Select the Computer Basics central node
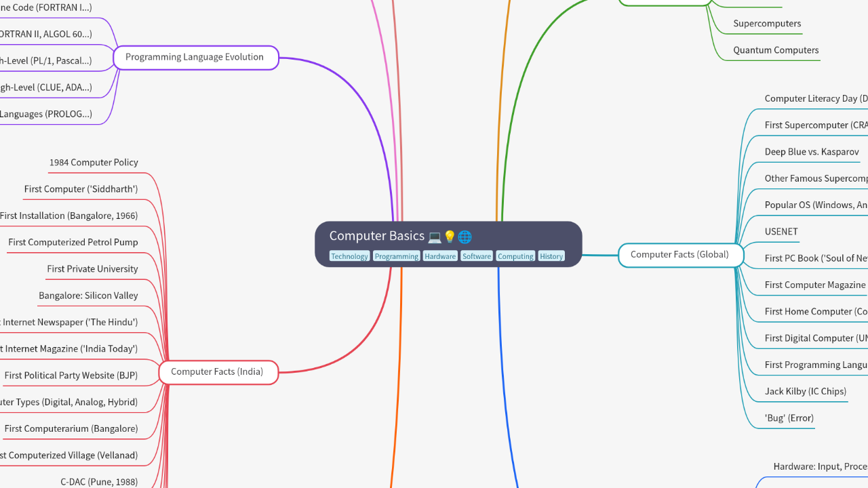The height and width of the screenshot is (488, 868). 448,244
